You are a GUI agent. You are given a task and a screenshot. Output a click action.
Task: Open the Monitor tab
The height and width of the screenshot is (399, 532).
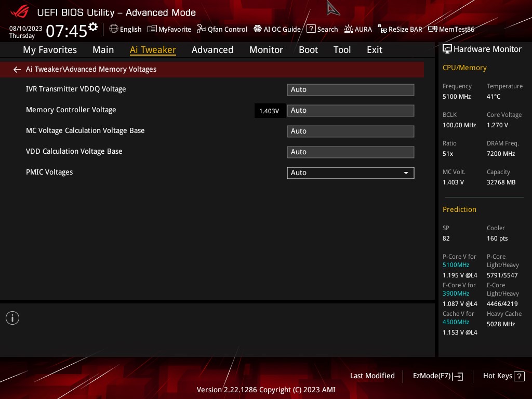click(266, 50)
